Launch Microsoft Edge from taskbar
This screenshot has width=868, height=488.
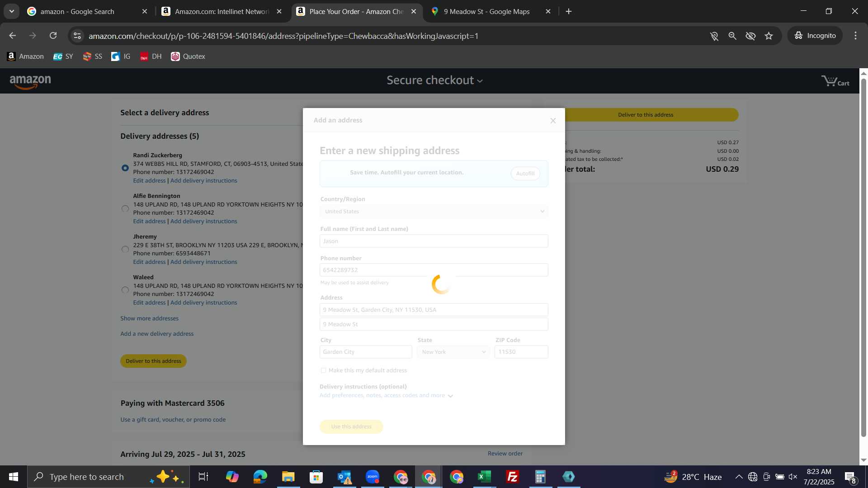pos(260,477)
